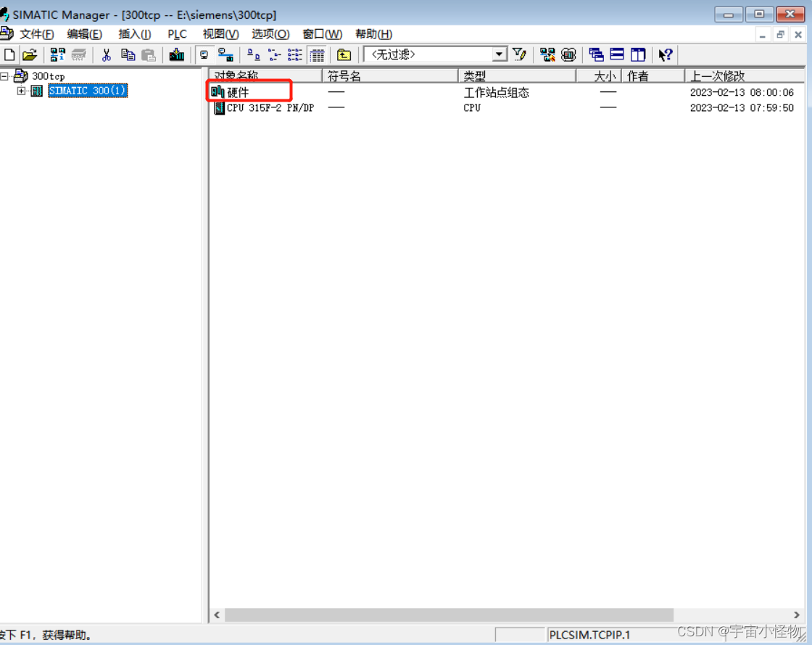Click the CPU 315F-2 PN/DP module icon
The image size is (812, 645).
pos(219,108)
